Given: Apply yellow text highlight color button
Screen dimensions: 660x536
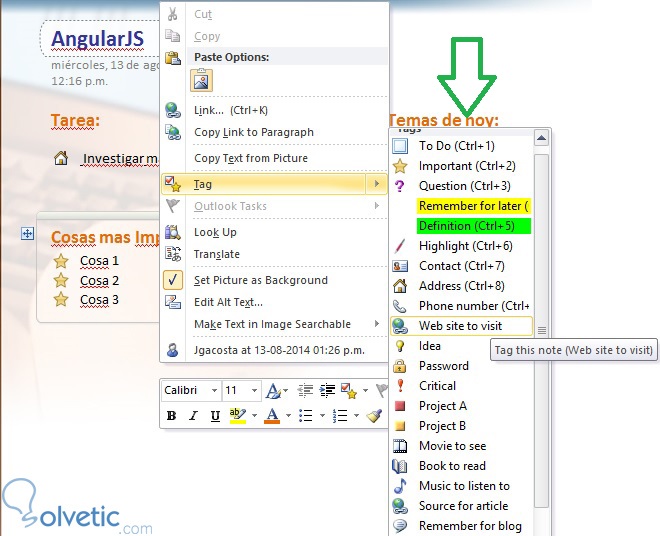Looking at the screenshot, I should 238,416.
